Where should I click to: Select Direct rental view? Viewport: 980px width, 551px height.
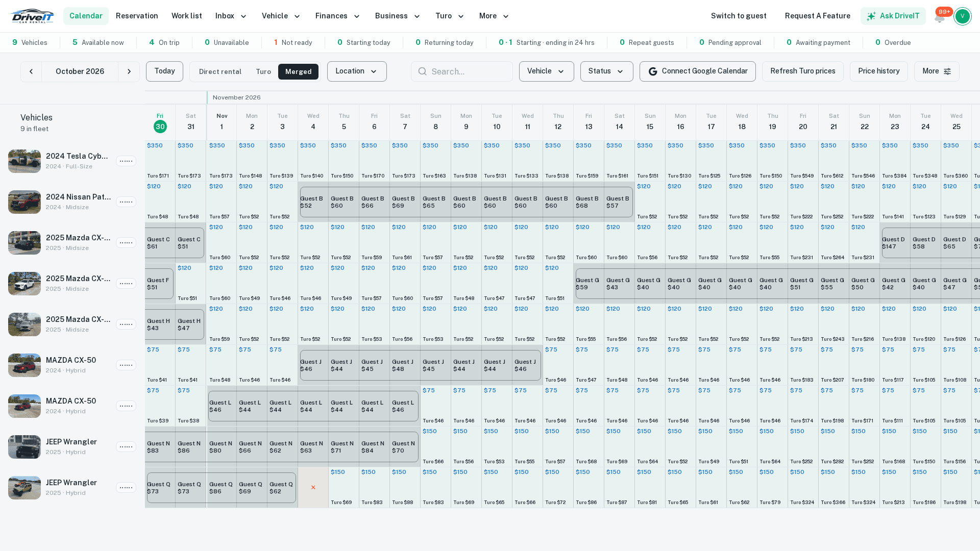tap(220, 72)
